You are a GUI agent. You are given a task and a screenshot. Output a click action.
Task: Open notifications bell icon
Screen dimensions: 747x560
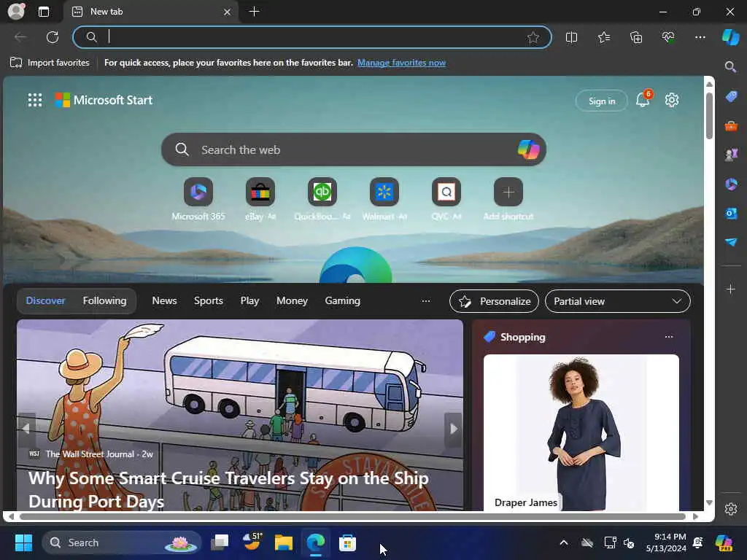(x=643, y=99)
